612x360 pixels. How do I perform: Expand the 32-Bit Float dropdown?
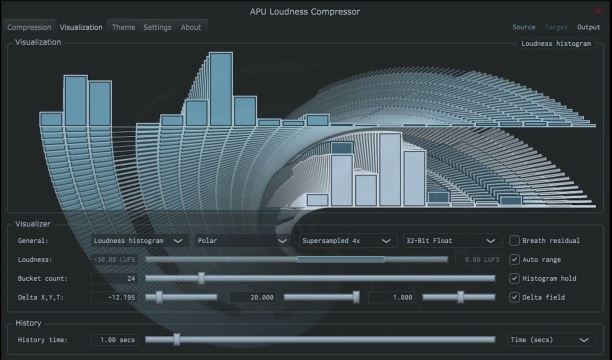coord(450,241)
